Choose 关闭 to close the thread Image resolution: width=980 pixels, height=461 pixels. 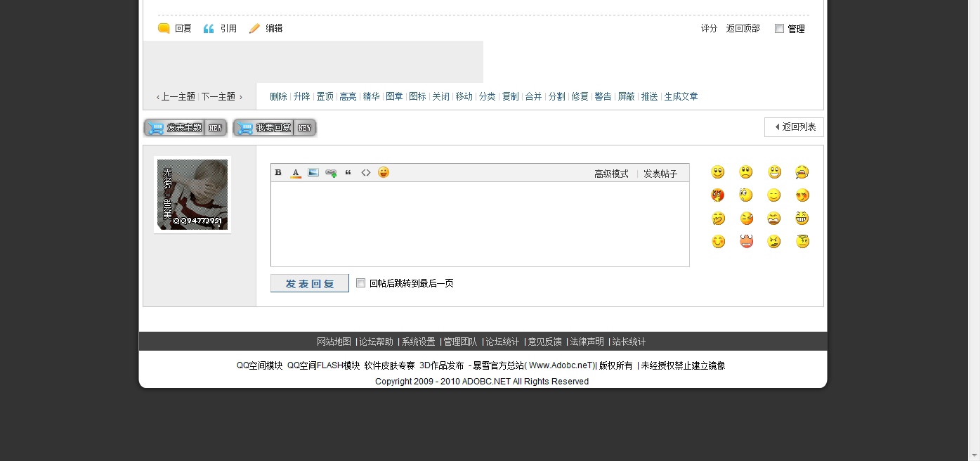(440, 97)
